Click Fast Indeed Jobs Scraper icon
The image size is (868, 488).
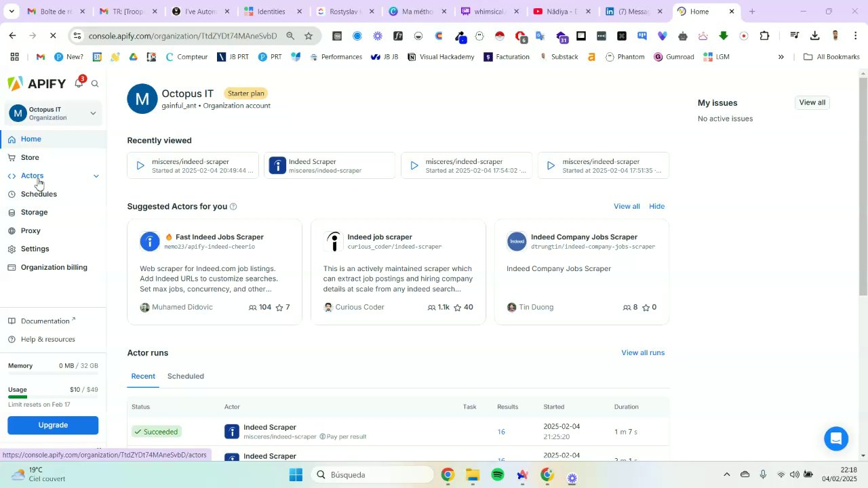coord(150,241)
